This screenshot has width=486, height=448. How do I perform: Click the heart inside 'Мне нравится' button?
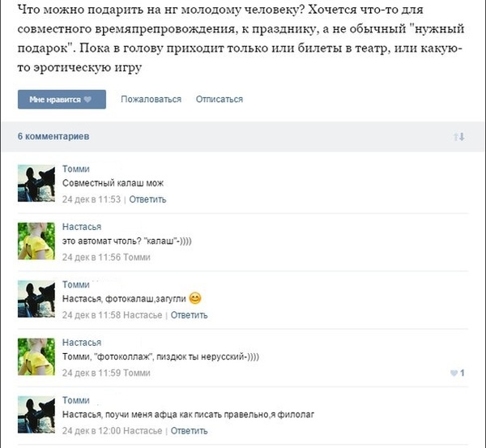pyautogui.click(x=87, y=99)
